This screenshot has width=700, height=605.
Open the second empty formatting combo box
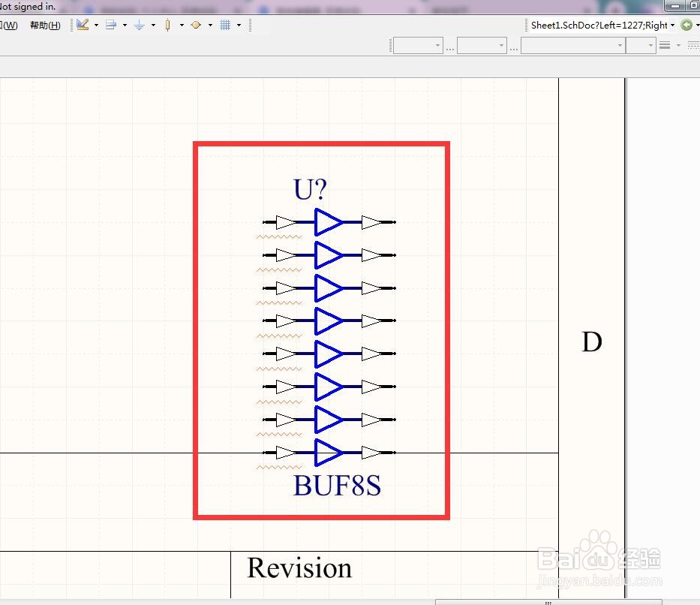(x=482, y=46)
